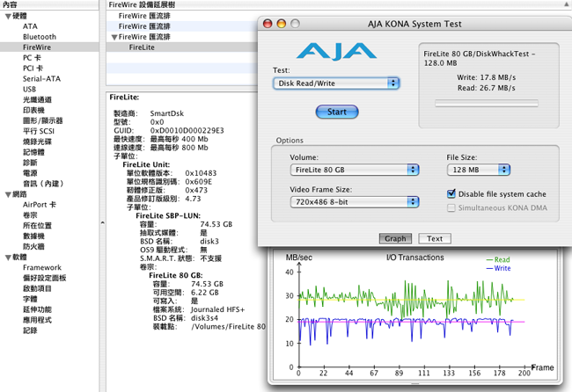Viewport: 572px width, 392px height.
Task: Click the SmartDsk manufacturer value
Action: point(167,113)
